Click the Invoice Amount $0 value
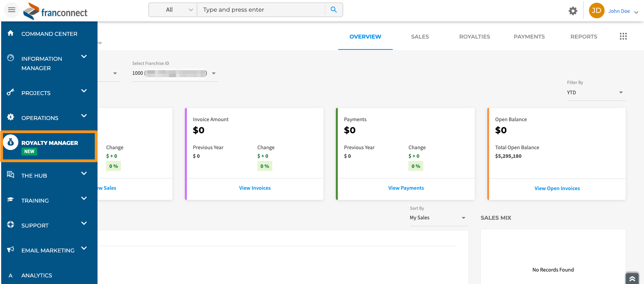644x284 pixels. [x=199, y=130]
